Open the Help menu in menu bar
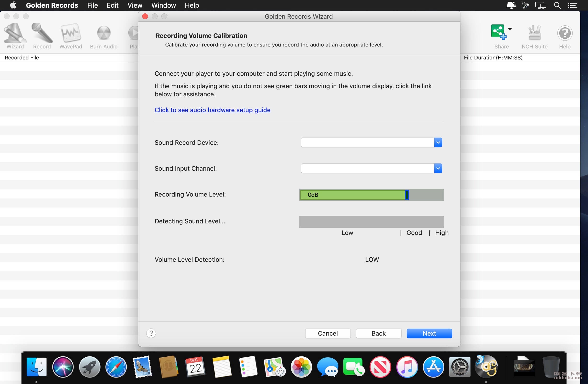 pos(192,5)
